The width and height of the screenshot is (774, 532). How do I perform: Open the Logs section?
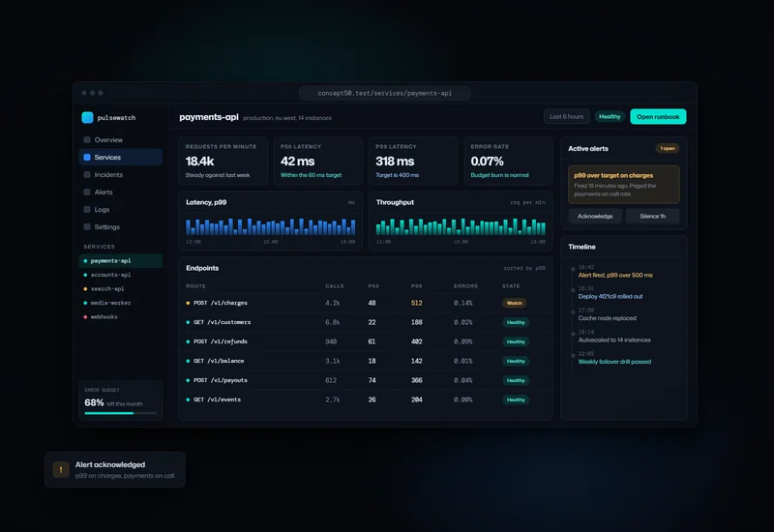click(x=120, y=209)
